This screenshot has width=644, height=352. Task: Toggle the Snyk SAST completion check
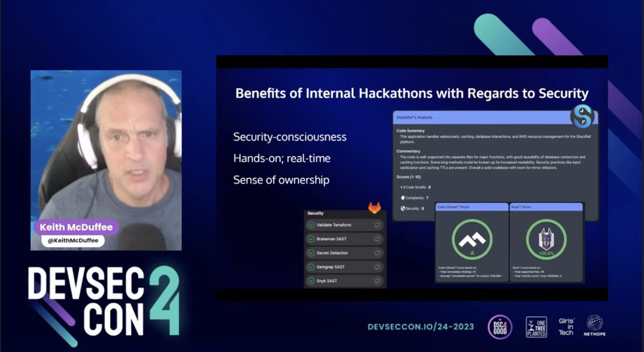coord(311,280)
